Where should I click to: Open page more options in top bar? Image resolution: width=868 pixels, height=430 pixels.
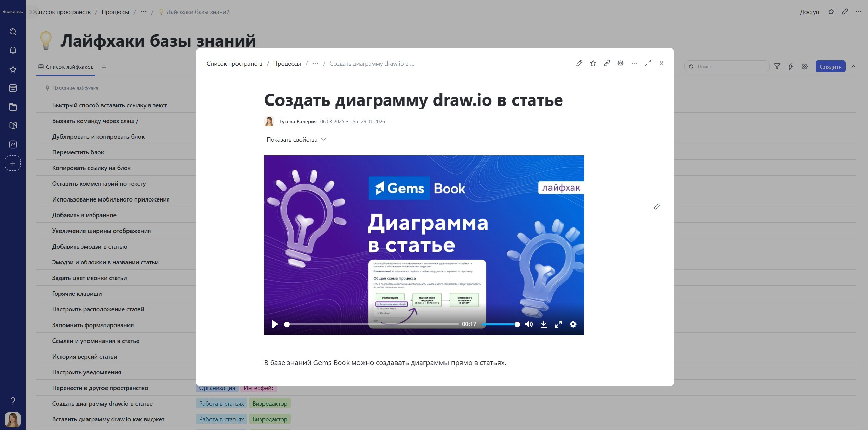(858, 12)
